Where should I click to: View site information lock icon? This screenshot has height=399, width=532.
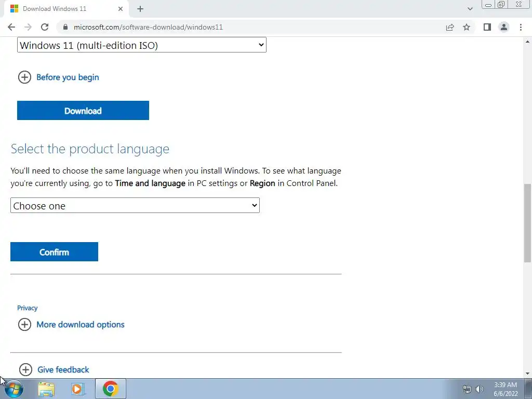click(x=65, y=27)
